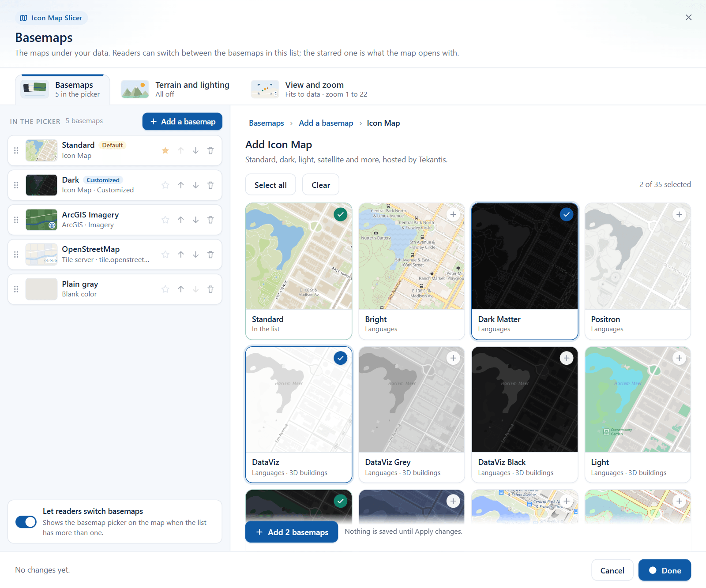Remove the Dark basemap with trash icon

pyautogui.click(x=210, y=185)
